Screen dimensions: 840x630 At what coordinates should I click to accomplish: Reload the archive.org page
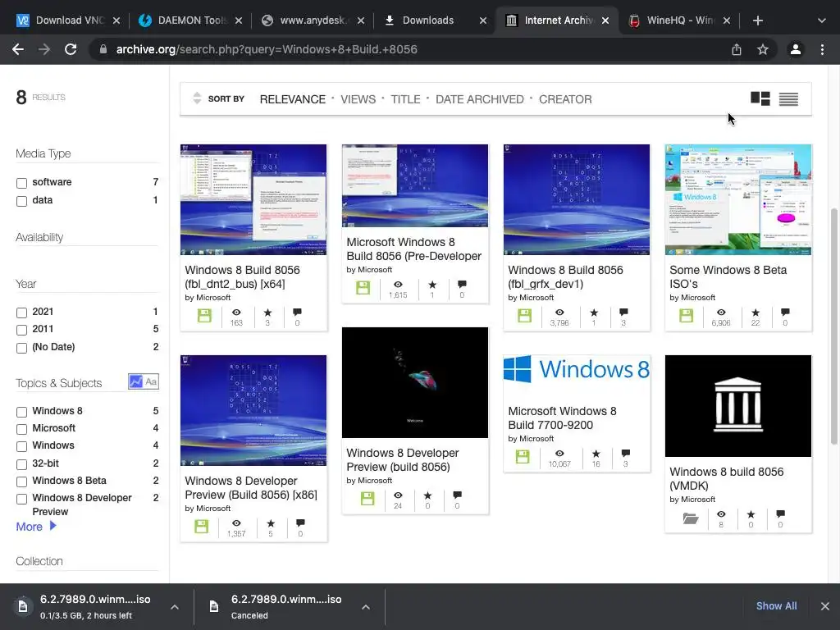(x=71, y=49)
